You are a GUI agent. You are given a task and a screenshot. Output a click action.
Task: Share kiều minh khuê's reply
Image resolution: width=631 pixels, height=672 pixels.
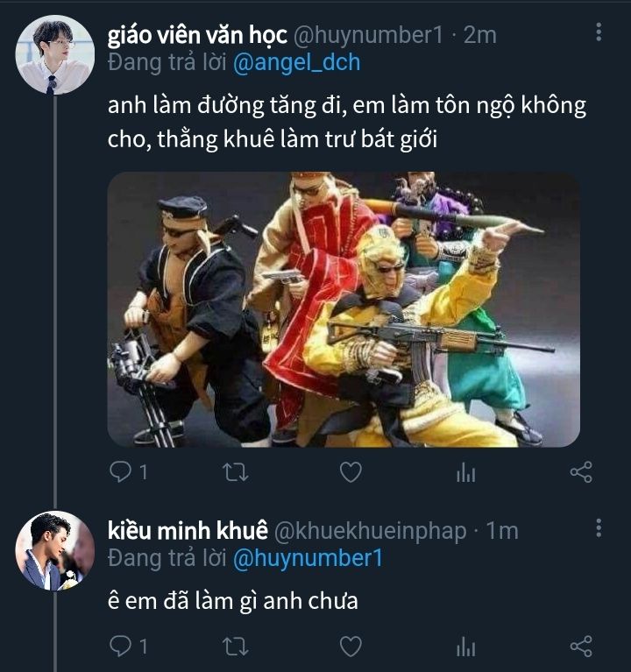click(x=581, y=647)
